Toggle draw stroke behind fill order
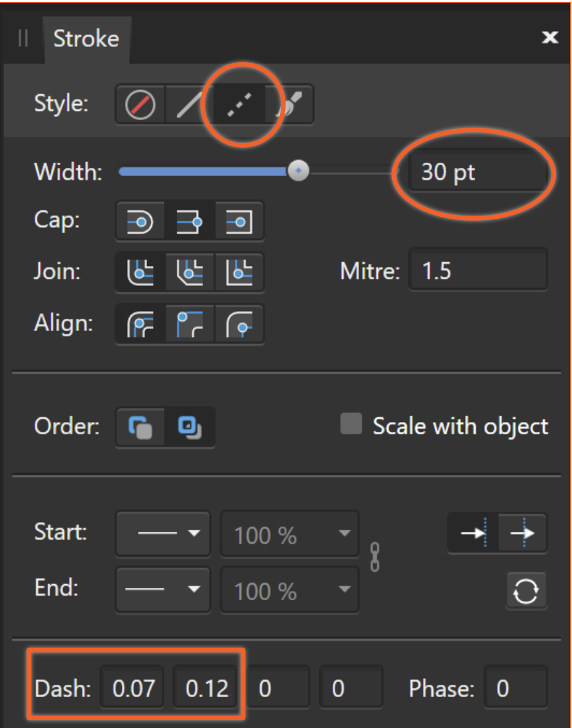This screenshot has height=728, width=572. pyautogui.click(x=140, y=427)
